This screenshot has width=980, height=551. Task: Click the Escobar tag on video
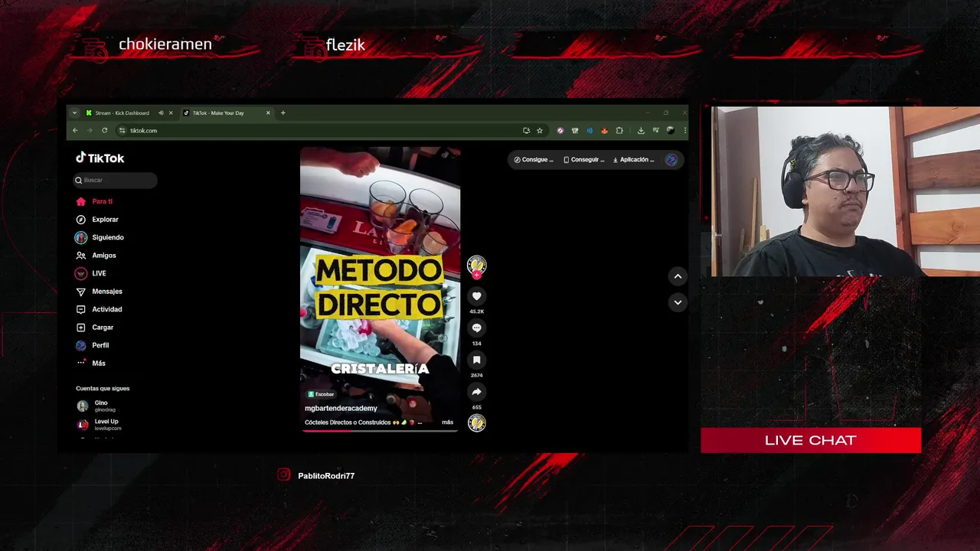click(321, 394)
